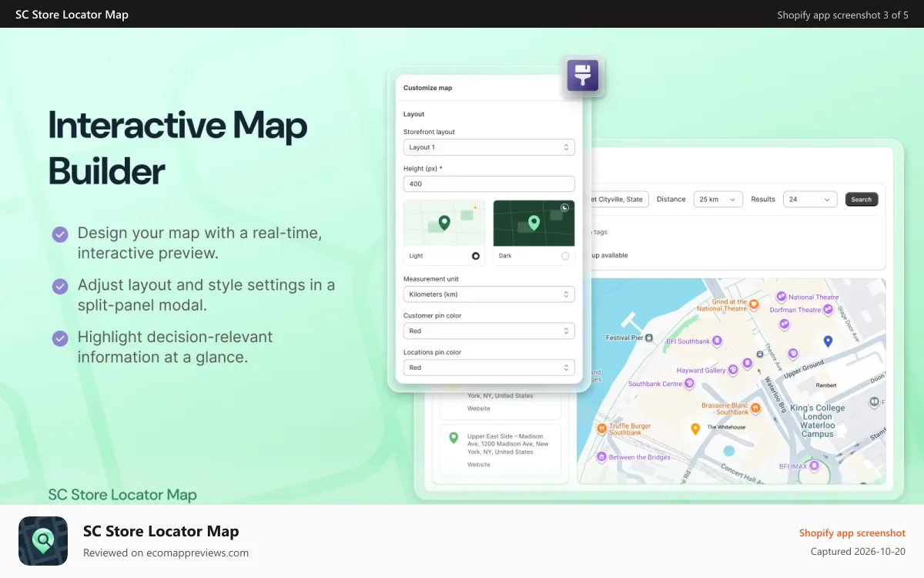This screenshot has width=924, height=578.
Task: Open the Measurement unit dropdown
Action: point(489,294)
